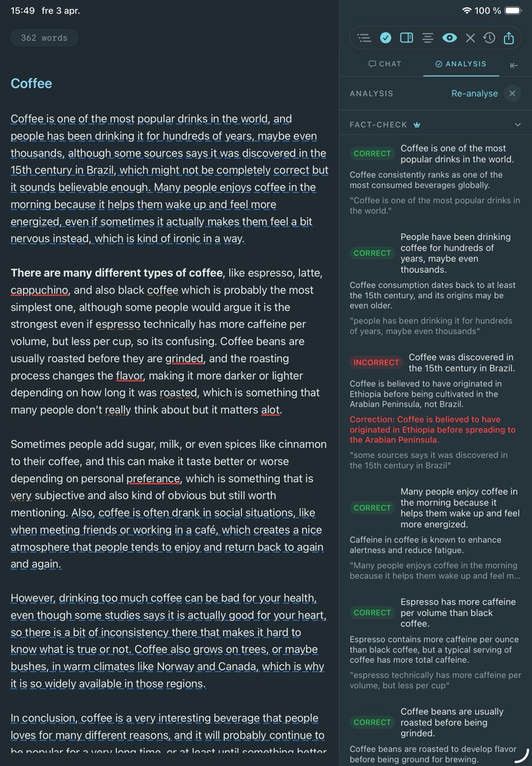Expand truncated quote about morning coffee
The height and width of the screenshot is (766, 532).
click(435, 570)
